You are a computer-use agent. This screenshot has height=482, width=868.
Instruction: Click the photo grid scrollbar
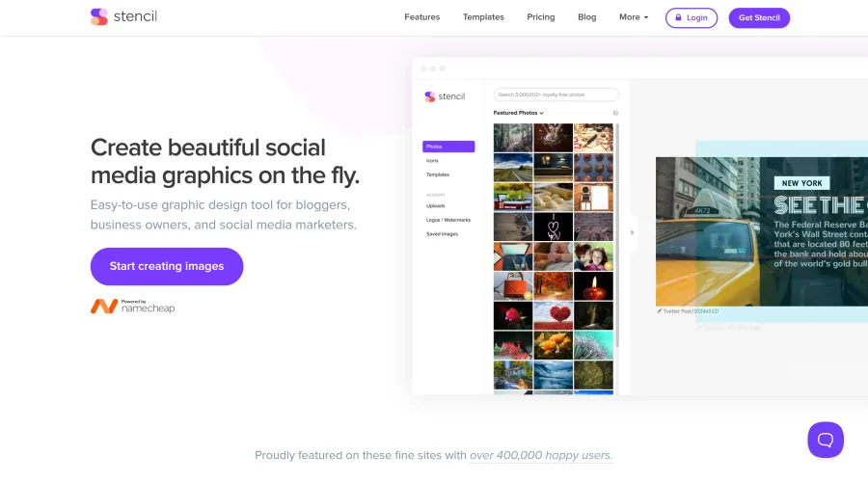[x=616, y=236]
